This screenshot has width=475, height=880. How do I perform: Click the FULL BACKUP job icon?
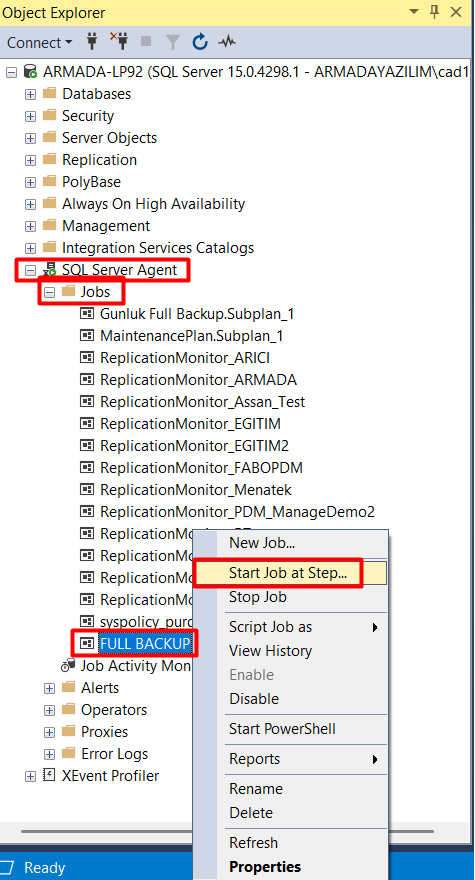tap(87, 643)
